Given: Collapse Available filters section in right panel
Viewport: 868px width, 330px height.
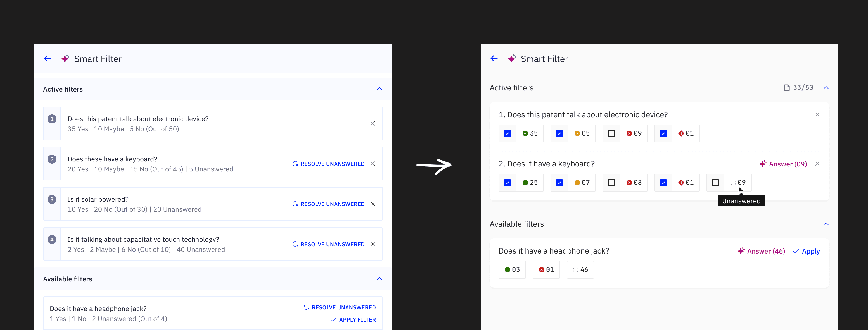Looking at the screenshot, I should [826, 224].
